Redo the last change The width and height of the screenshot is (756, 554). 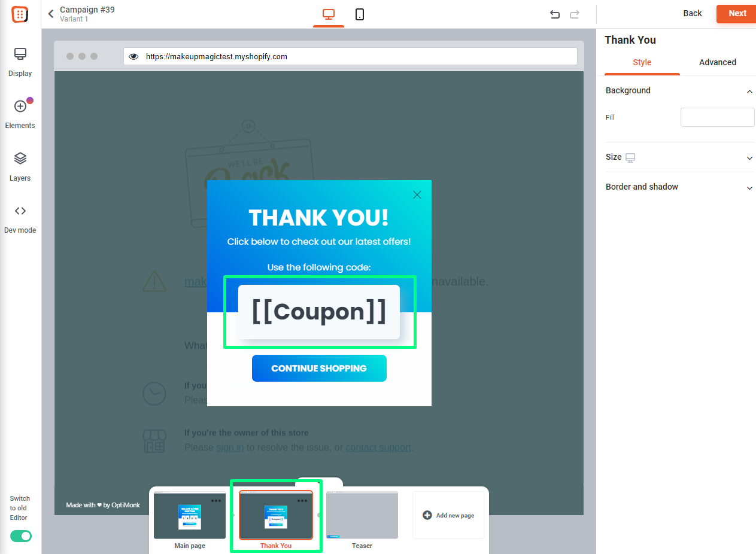pos(575,14)
